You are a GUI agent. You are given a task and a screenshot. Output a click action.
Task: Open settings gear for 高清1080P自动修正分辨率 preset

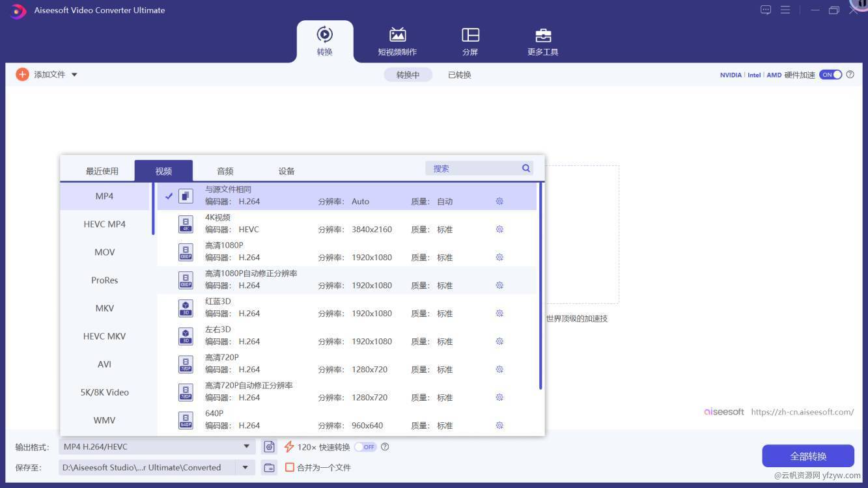point(499,286)
